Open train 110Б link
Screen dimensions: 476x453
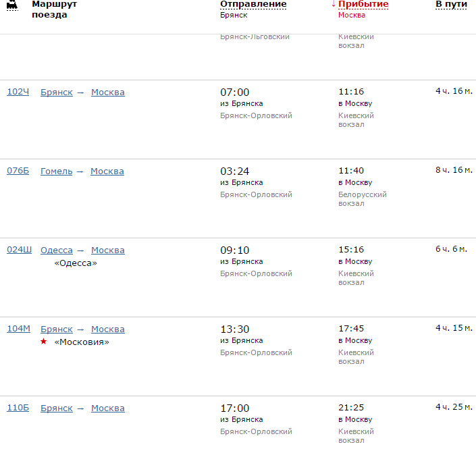[x=18, y=408]
